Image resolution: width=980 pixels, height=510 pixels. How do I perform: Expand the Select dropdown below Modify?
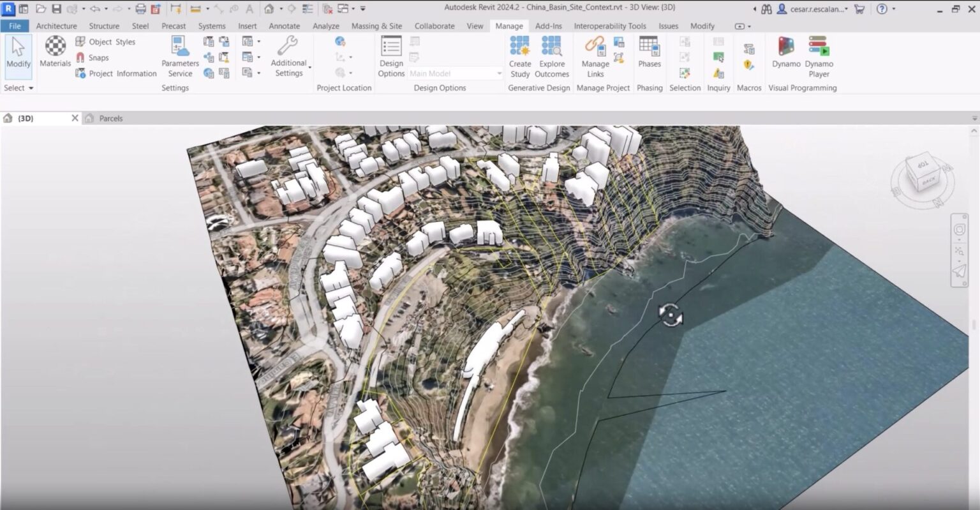(x=18, y=87)
